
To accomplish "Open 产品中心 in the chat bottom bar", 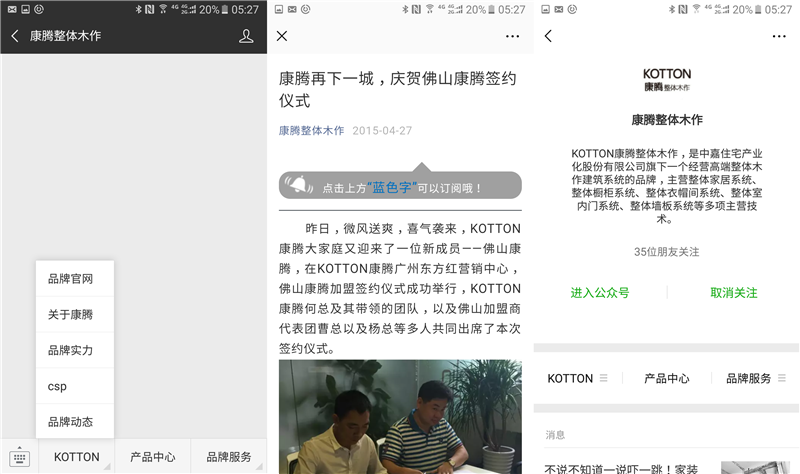I will (x=153, y=457).
